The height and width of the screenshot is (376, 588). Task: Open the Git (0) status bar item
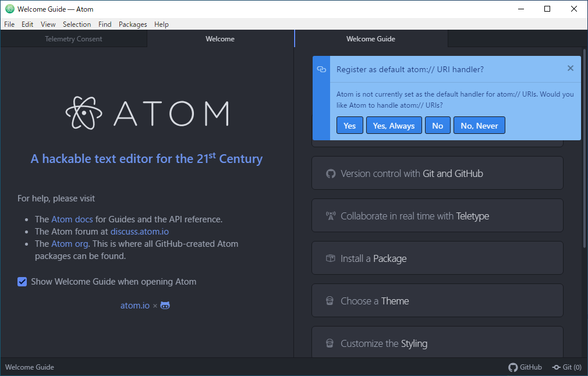[566, 367]
